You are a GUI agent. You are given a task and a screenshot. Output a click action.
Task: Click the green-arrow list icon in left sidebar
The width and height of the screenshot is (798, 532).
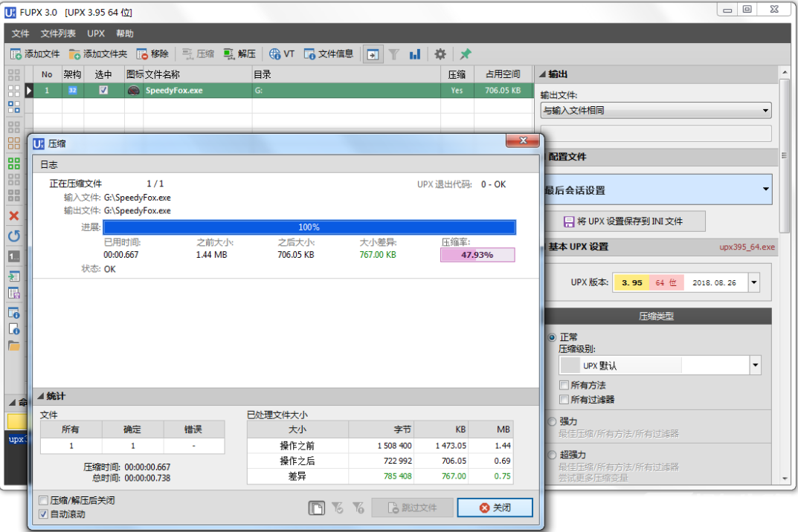13,276
